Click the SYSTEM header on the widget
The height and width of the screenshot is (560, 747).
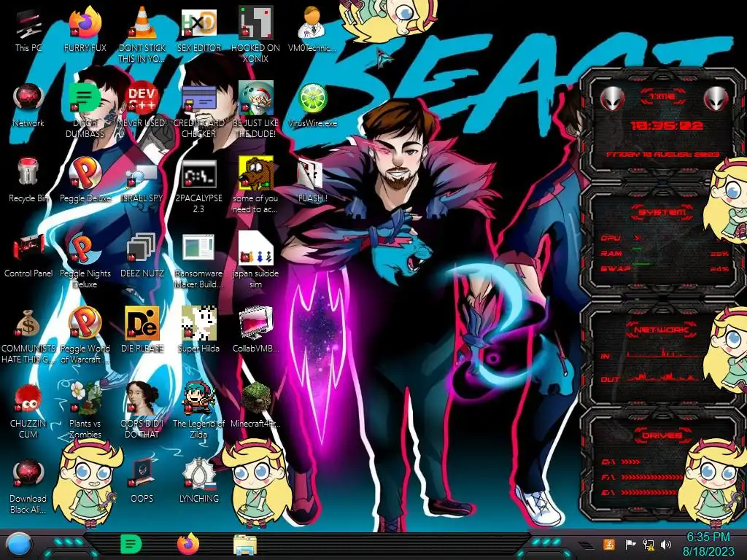[662, 212]
